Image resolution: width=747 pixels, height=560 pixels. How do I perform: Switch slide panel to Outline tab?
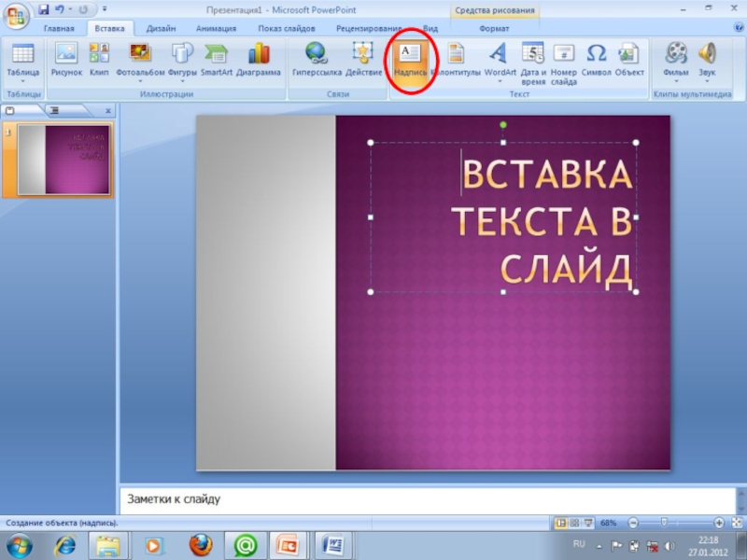(53, 110)
